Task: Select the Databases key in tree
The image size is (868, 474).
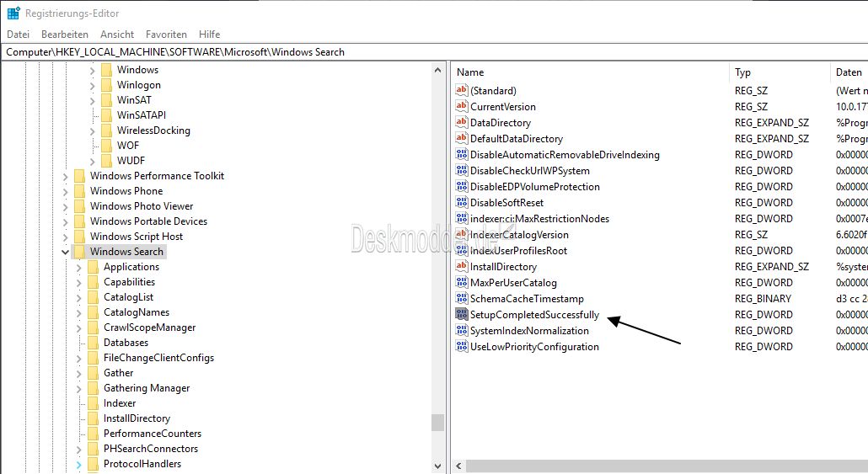Action: [126, 343]
